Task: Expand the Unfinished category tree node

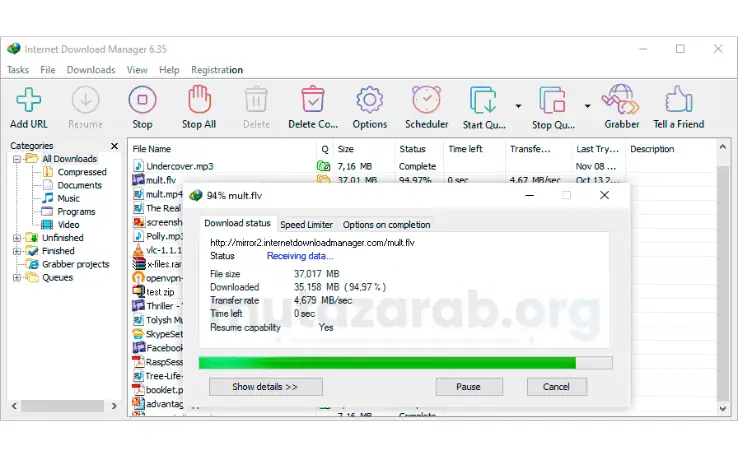Action: click(17, 238)
